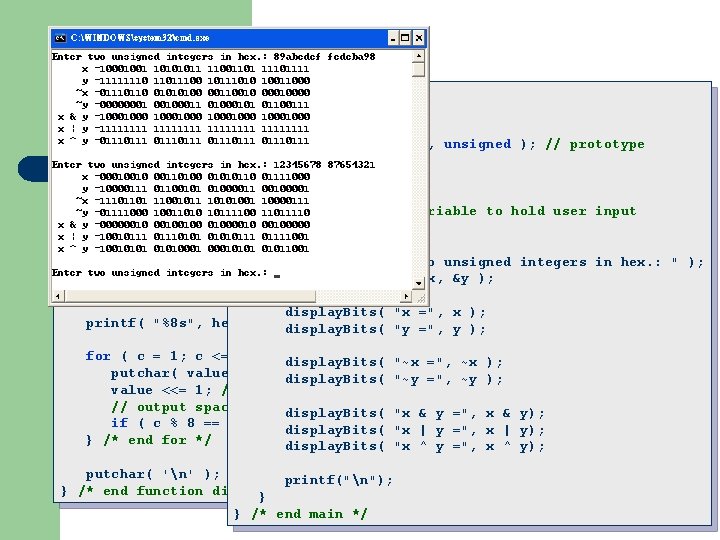
Task: Click the horizontal scrollbar left arrow
Action: pyautogui.click(x=57, y=296)
